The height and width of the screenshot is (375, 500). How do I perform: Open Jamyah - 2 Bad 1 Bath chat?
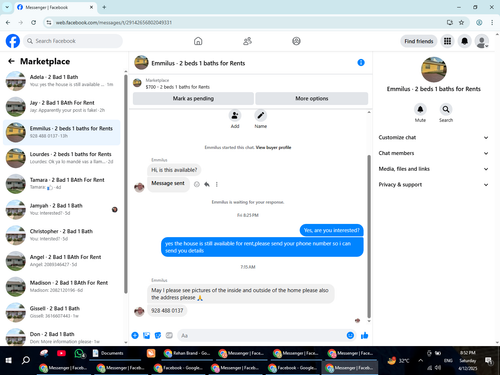pyautogui.click(x=62, y=209)
